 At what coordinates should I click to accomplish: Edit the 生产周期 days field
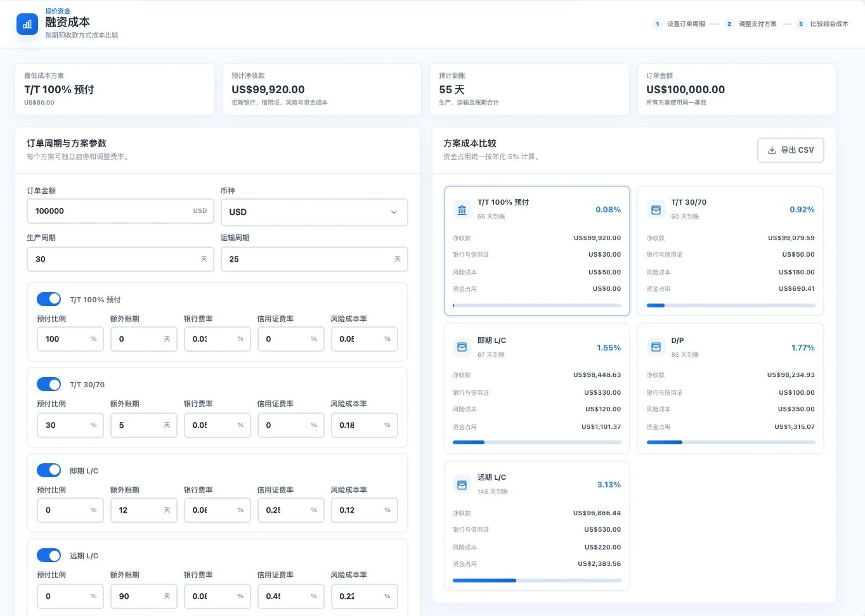120,259
